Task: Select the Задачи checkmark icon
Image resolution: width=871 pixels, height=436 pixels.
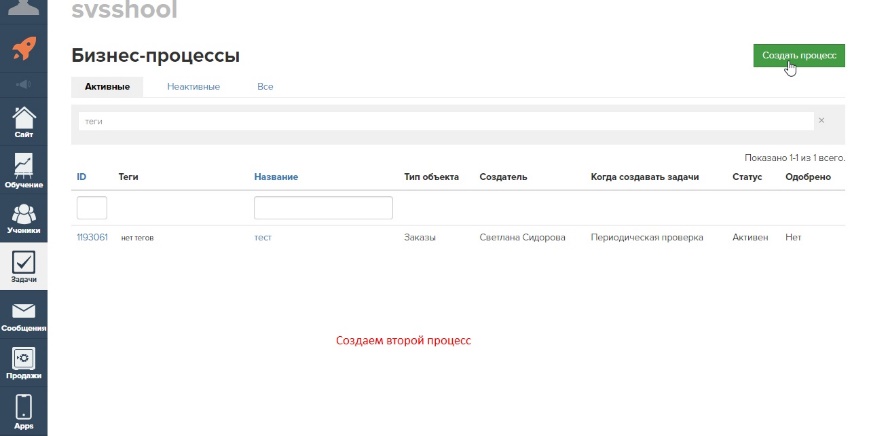Action: click(x=24, y=266)
